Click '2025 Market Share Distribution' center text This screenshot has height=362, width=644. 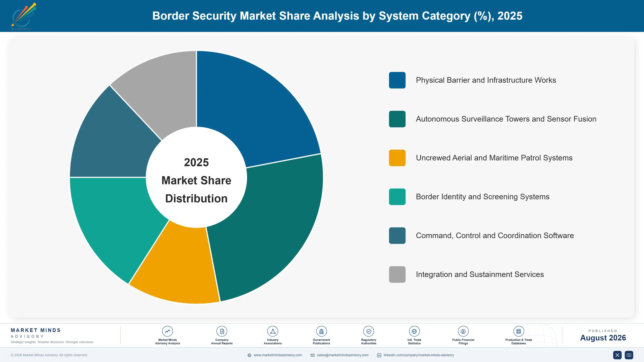click(196, 180)
